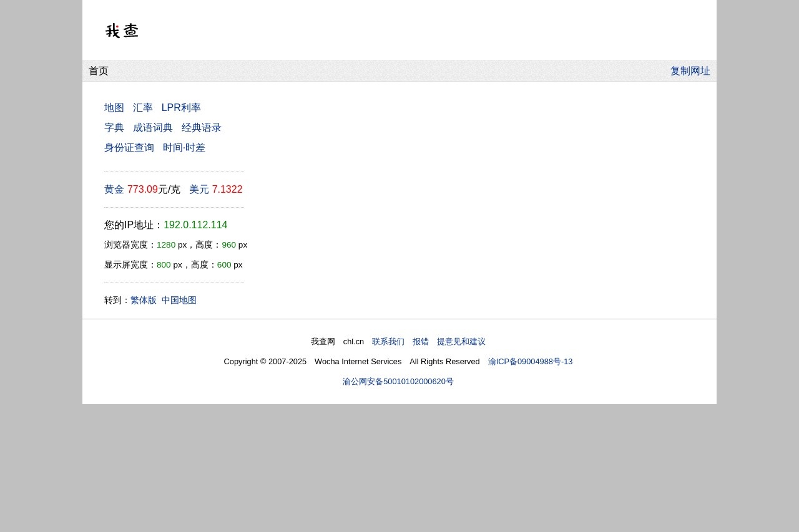Open 身份证查询 ID lookup
Image resolution: width=799 pixels, height=532 pixels.
click(129, 148)
